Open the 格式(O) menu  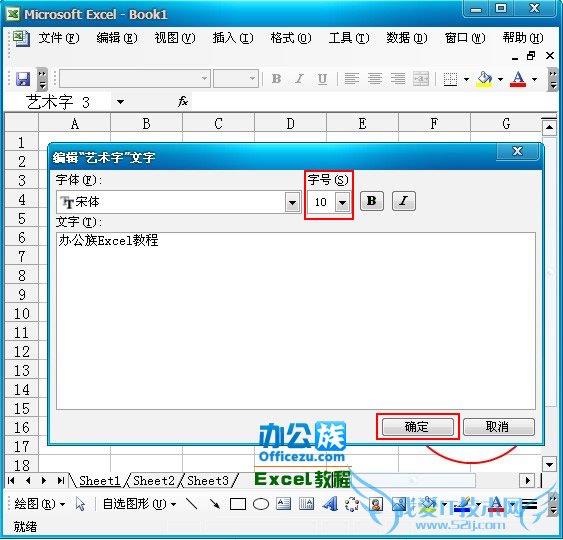(x=291, y=38)
